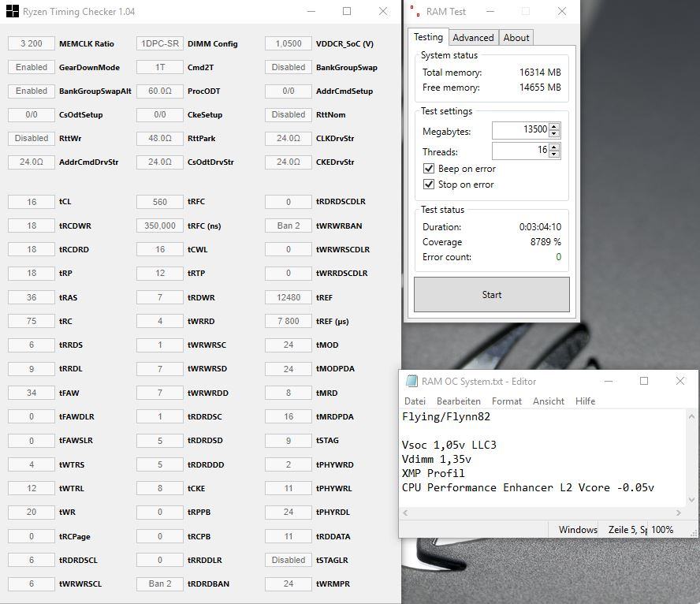Viewport: 700px width, 604px height.
Task: Click the Windows encoding status bar entry
Action: click(578, 529)
